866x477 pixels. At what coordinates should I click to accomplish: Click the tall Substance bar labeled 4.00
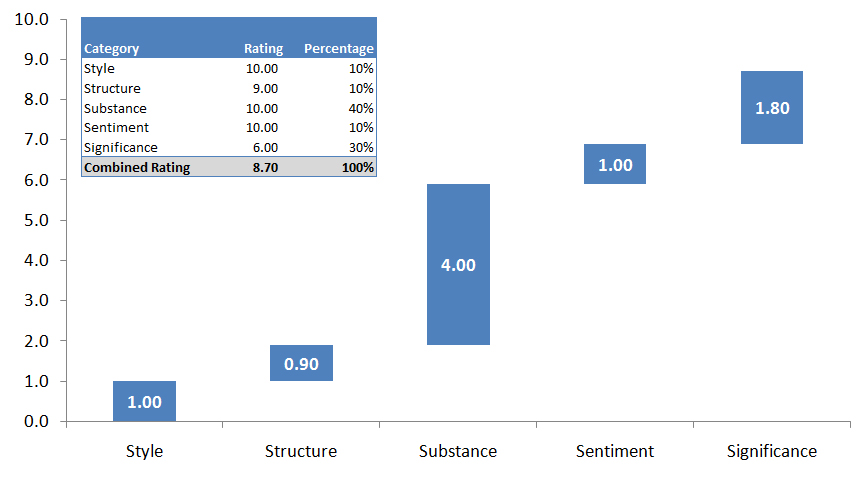coord(458,265)
